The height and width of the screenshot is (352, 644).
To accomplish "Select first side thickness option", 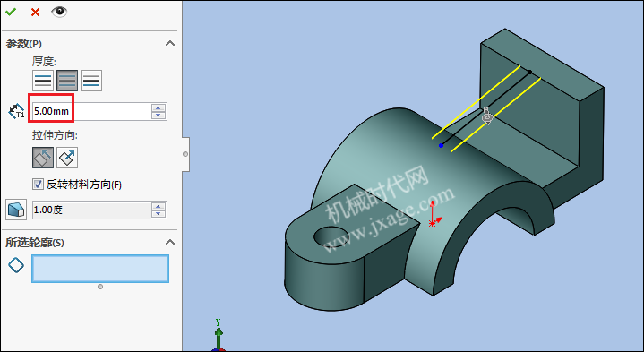I will (x=43, y=81).
